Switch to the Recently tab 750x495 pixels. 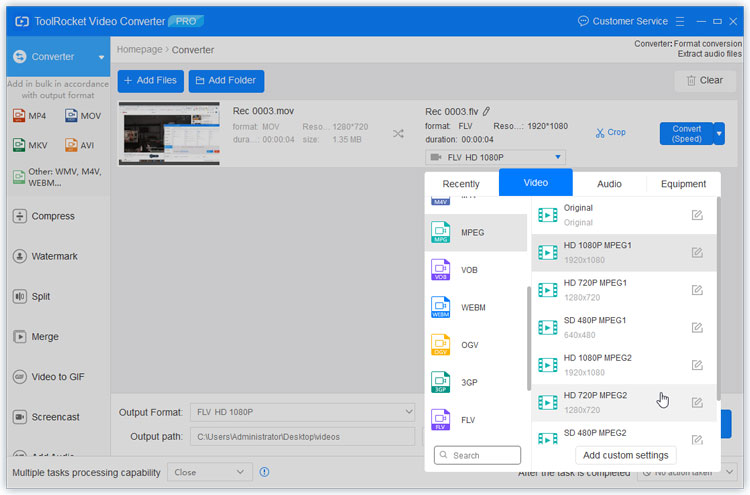click(461, 184)
